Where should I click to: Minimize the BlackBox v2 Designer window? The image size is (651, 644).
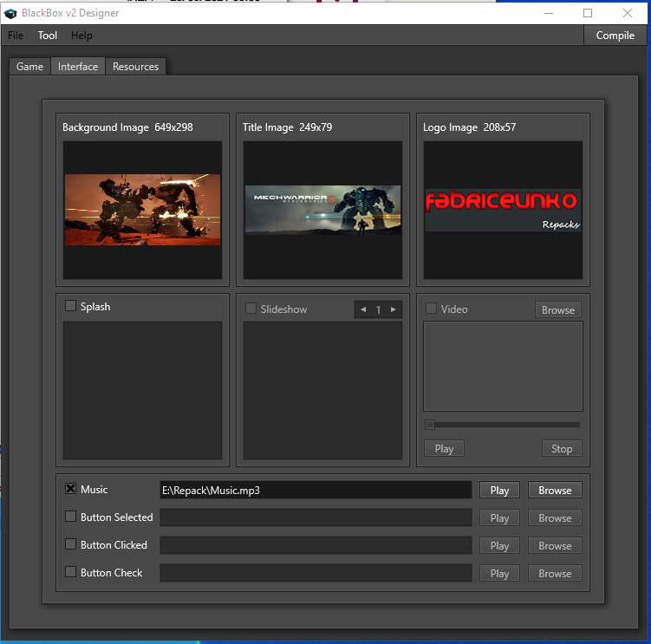[x=549, y=13]
